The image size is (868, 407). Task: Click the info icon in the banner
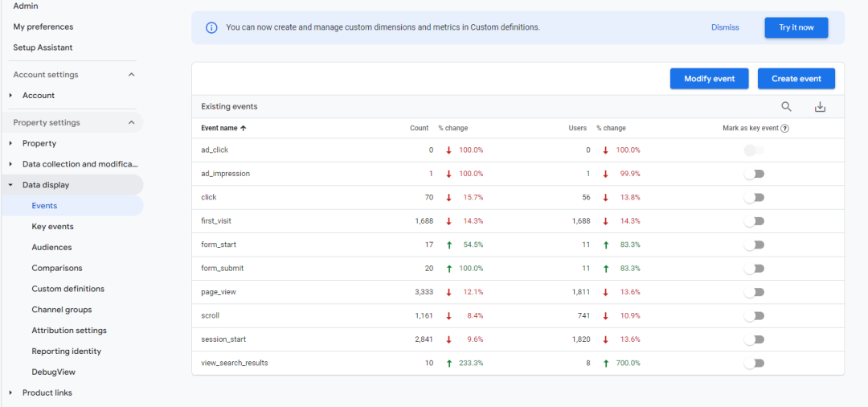click(x=211, y=27)
